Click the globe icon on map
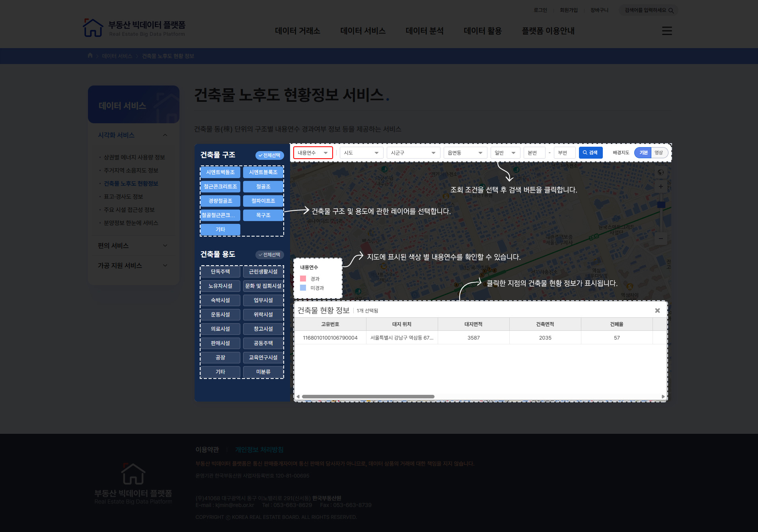Screen dimensions: 758x532 click(x=661, y=172)
